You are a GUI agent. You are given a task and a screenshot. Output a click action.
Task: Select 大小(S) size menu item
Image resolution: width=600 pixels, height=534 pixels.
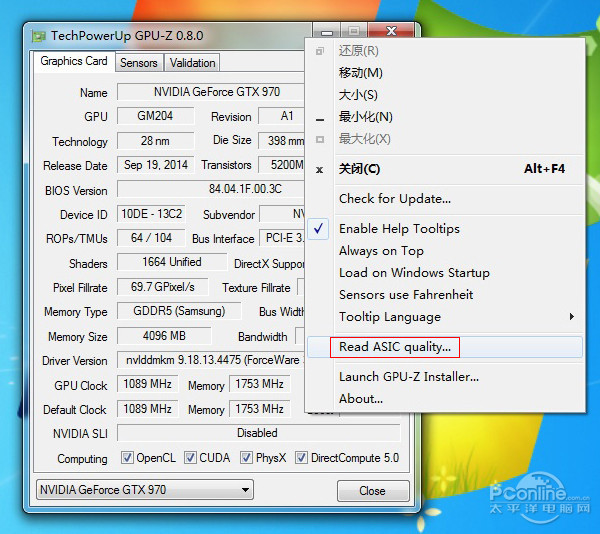(x=445, y=95)
